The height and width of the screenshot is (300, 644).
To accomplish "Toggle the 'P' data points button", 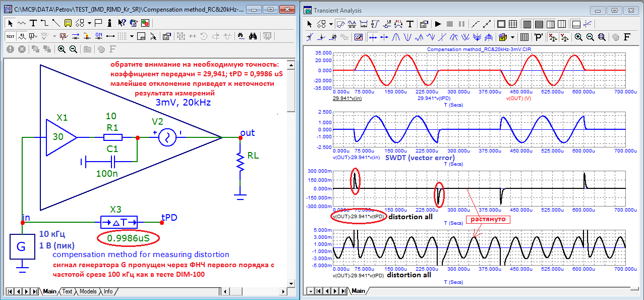I will (x=538, y=37).
